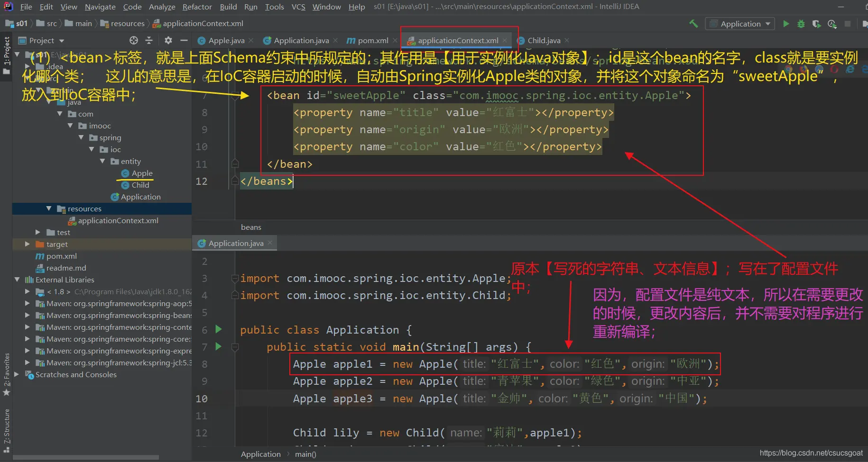Expand the target folder in project tree
The height and width of the screenshot is (462, 868).
coord(28,244)
